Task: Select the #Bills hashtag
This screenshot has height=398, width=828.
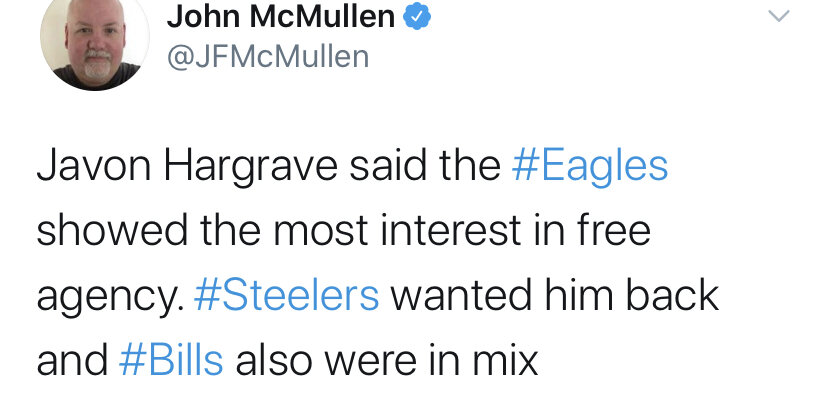Action: 171,361
